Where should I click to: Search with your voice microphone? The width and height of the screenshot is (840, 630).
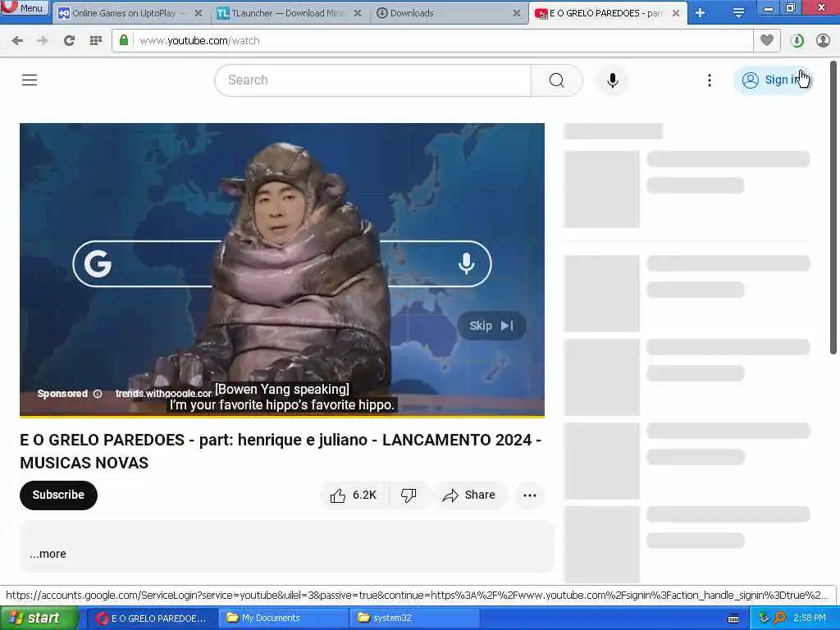[613, 80]
